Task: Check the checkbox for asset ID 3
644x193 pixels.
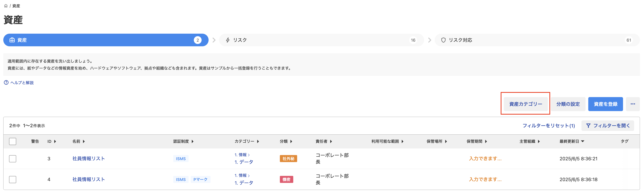Action: [x=12, y=159]
